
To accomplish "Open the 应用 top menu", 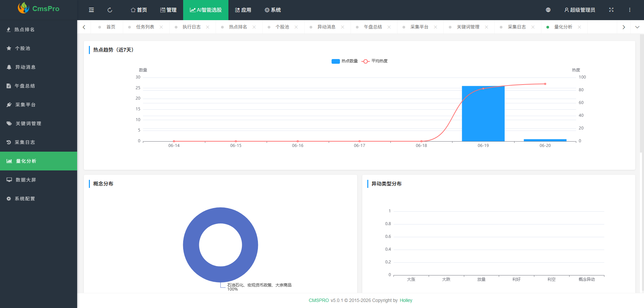I will (x=243, y=10).
